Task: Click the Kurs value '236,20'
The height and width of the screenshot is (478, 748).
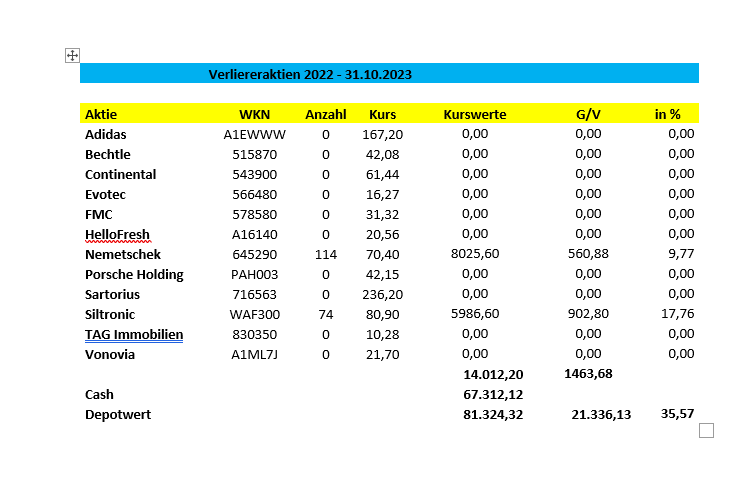Action: (x=383, y=295)
